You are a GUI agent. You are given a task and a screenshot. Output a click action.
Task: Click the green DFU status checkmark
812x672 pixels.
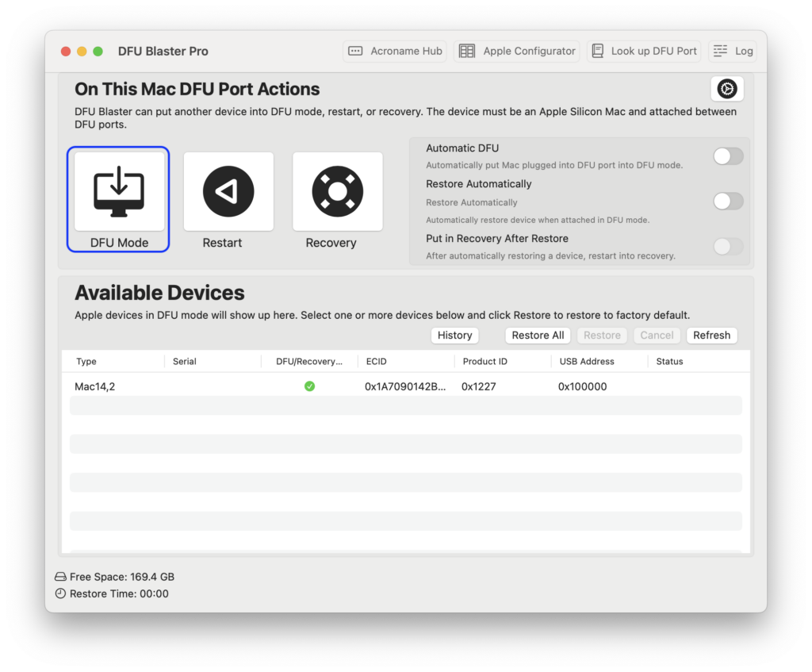point(309,386)
